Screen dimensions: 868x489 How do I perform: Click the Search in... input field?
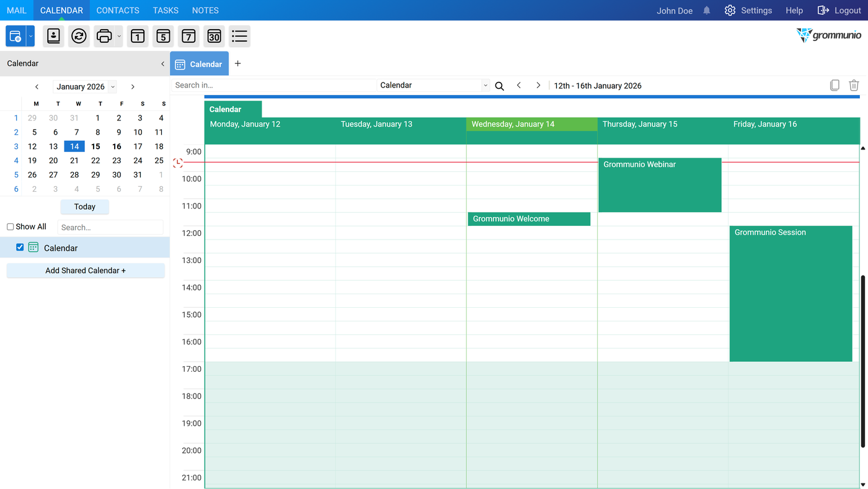(274, 86)
